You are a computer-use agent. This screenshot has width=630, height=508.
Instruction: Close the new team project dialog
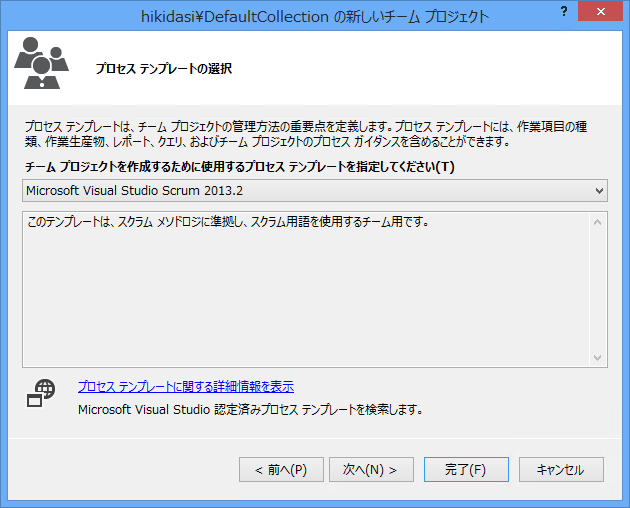tap(600, 11)
